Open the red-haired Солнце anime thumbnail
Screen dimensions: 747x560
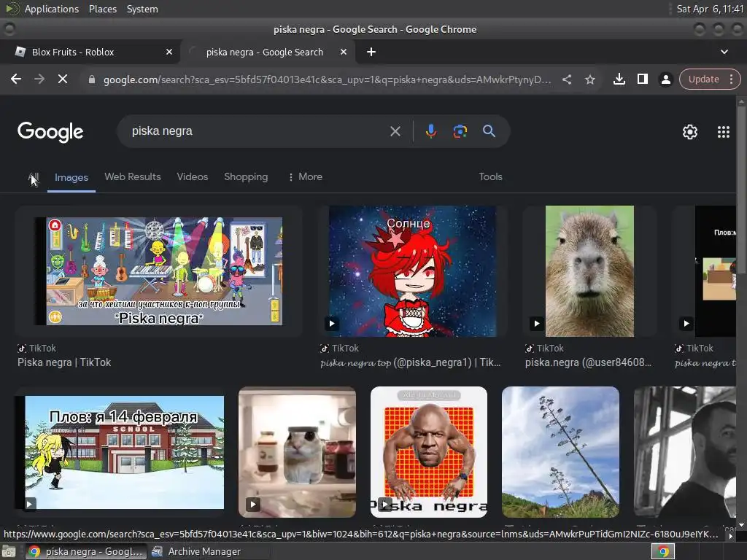(x=413, y=271)
